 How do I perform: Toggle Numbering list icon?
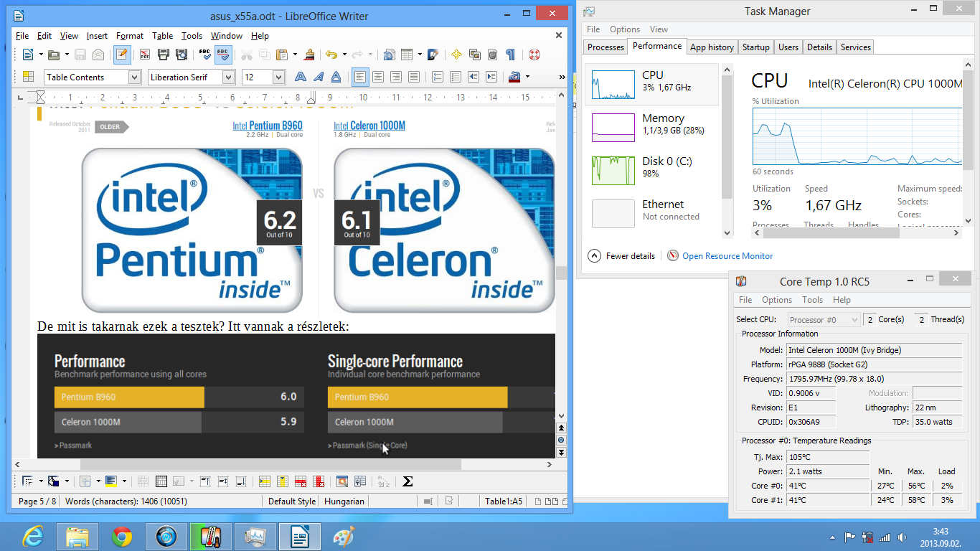coord(438,77)
